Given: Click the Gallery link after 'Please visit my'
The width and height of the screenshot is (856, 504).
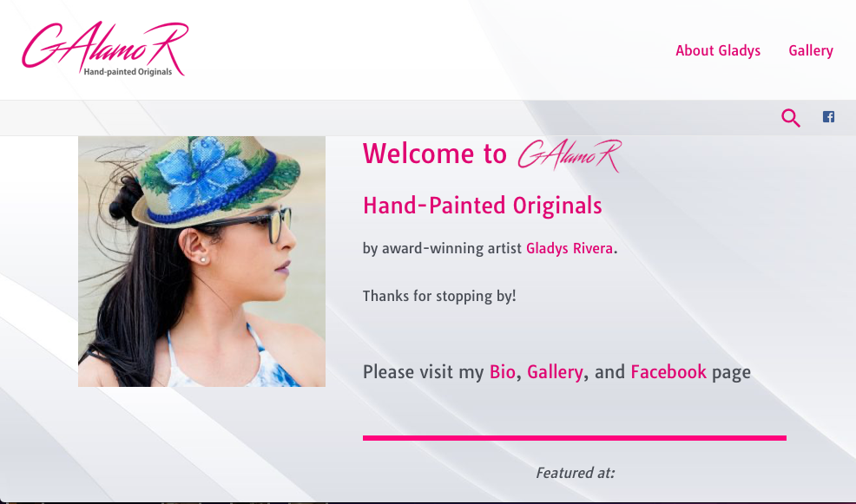Looking at the screenshot, I should (x=555, y=372).
